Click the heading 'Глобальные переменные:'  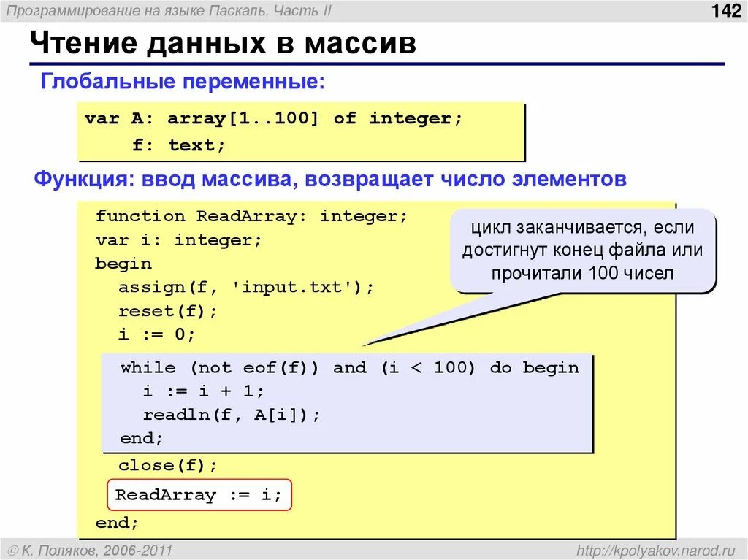click(183, 81)
